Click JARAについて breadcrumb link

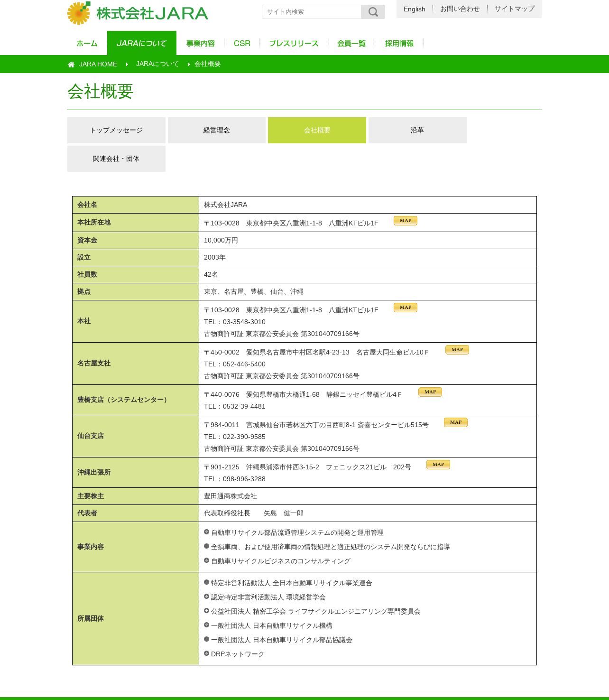157,64
